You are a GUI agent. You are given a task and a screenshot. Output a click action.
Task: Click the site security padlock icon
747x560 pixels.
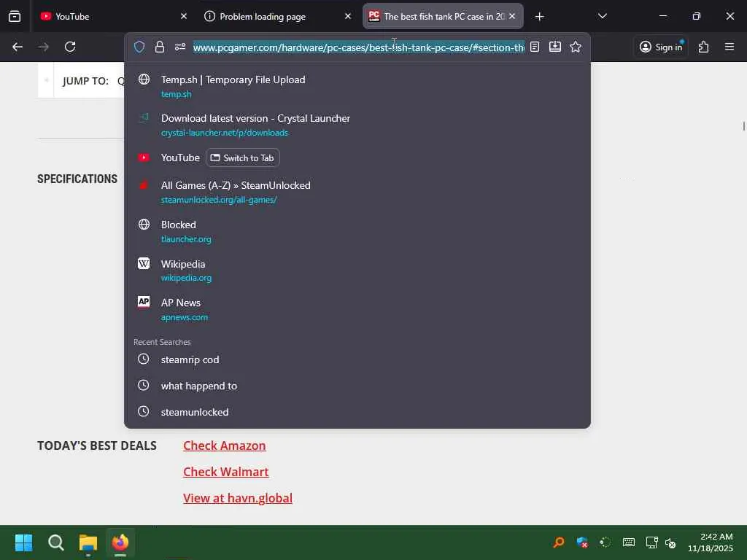click(x=160, y=47)
